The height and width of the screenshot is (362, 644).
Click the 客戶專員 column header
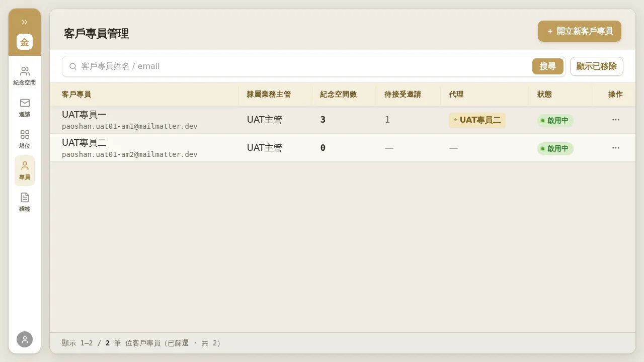point(76,94)
